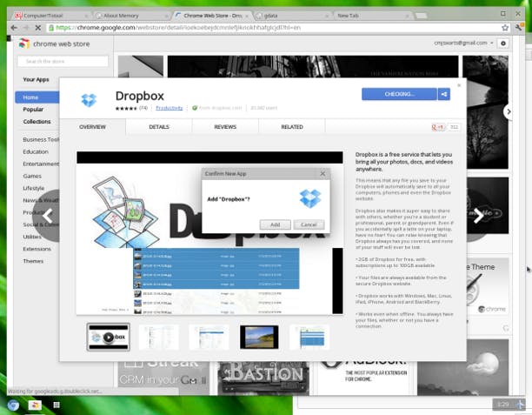Open a new tab with tab button
This screenshot has width=532, height=415.
pos(421,16)
